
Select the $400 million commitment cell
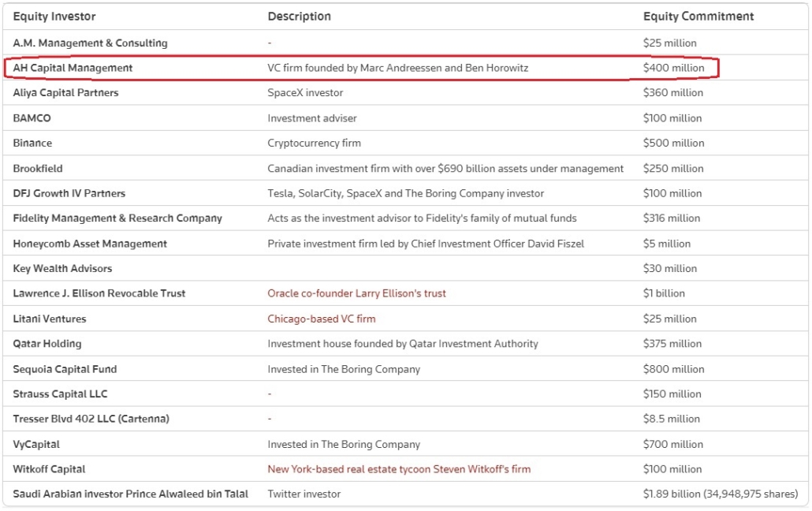(x=673, y=68)
